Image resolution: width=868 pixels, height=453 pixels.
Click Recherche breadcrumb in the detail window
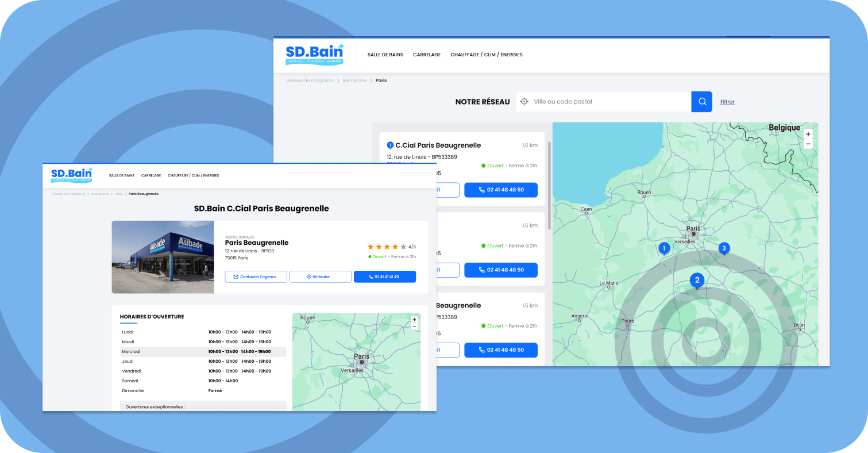[x=99, y=194]
